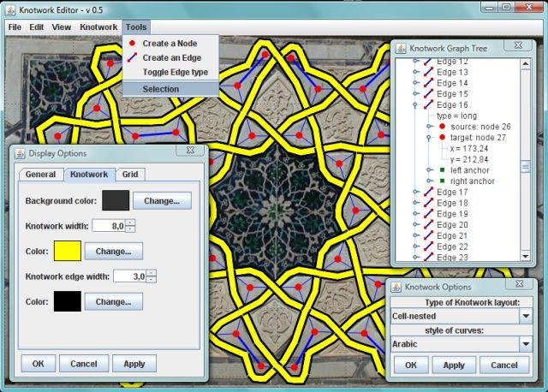Expand source node 26 entry
This screenshot has width=548, height=392.
click(429, 127)
